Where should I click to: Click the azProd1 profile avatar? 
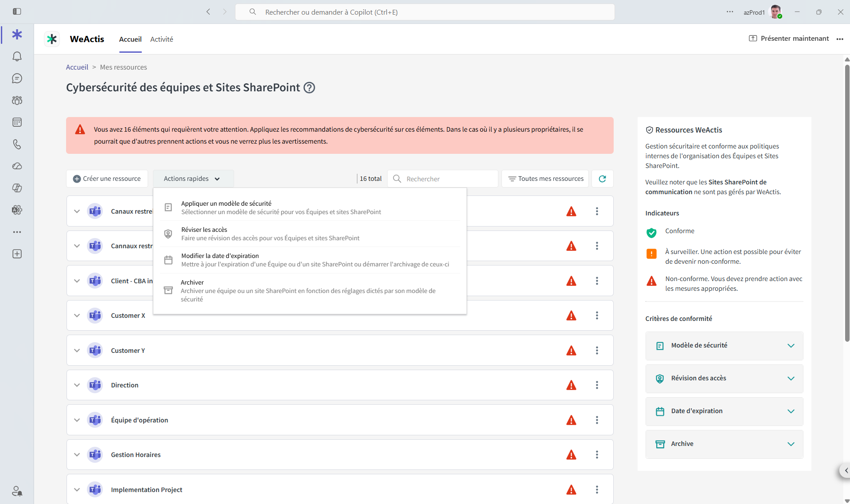click(776, 12)
